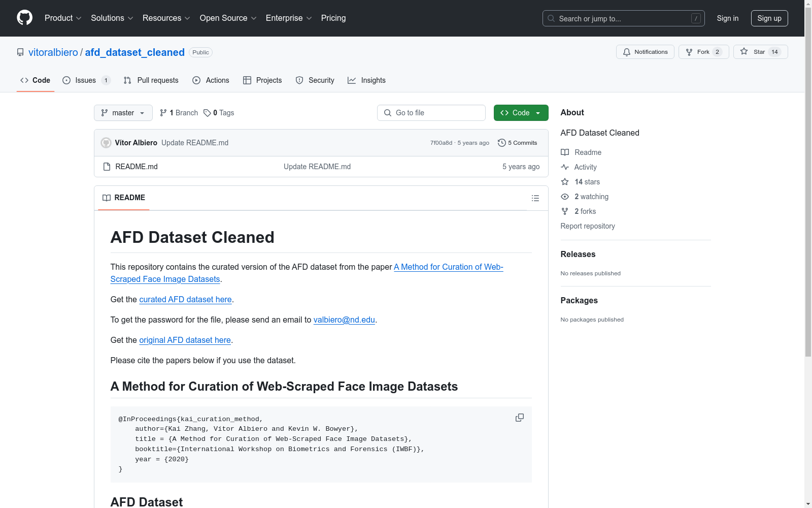
Task: Click the star icon beside 14 stars
Action: [x=565, y=182]
